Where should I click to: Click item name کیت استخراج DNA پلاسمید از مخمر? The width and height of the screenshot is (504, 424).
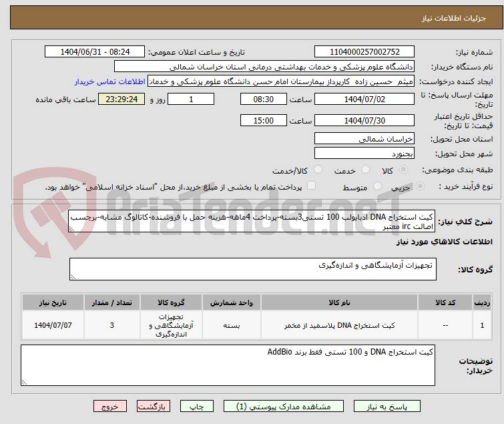pyautogui.click(x=339, y=325)
